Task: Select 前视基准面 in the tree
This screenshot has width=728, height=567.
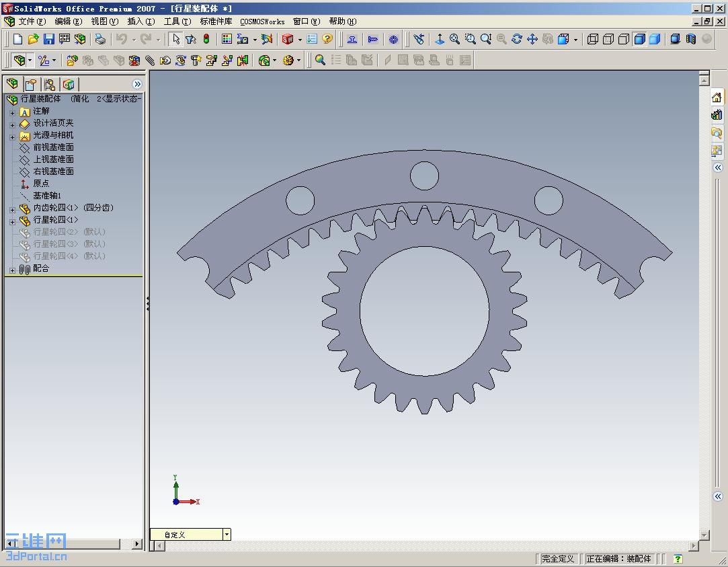Action: pyautogui.click(x=53, y=147)
